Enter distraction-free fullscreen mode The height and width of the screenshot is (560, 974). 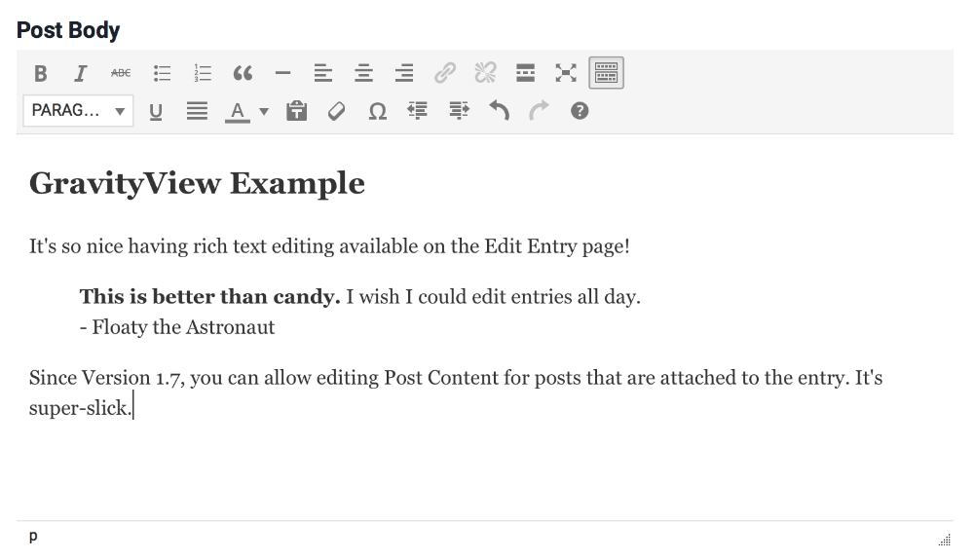coord(566,73)
